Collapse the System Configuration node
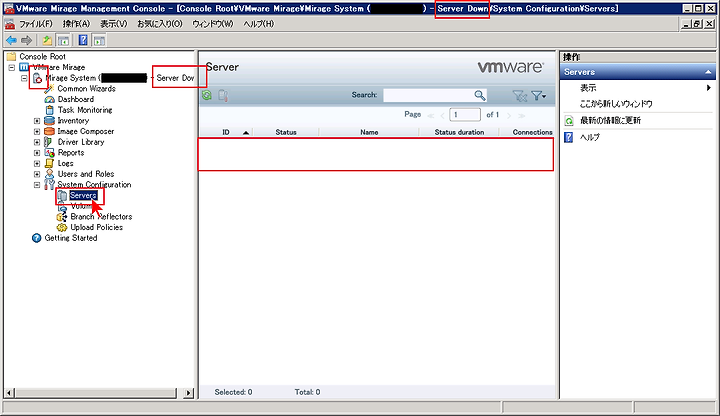720x416 pixels. [x=37, y=185]
